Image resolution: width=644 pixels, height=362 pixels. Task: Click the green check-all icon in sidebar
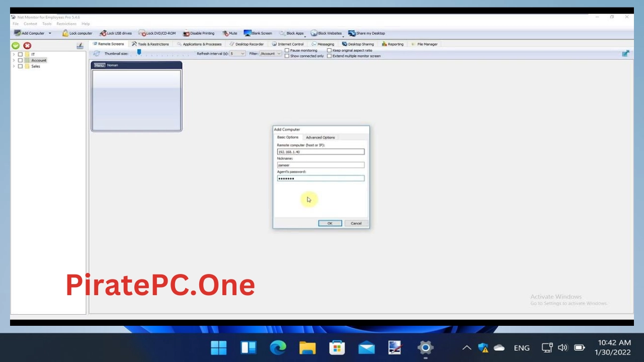(x=16, y=45)
